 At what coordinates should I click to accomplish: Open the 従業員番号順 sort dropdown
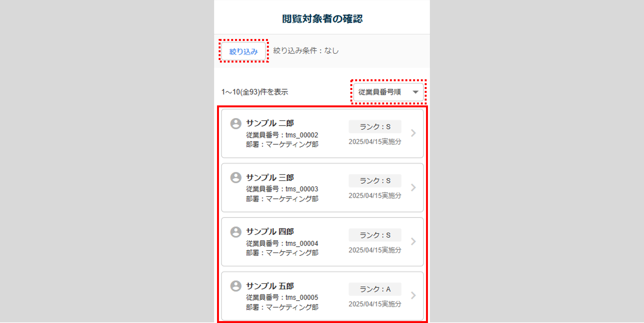[388, 92]
